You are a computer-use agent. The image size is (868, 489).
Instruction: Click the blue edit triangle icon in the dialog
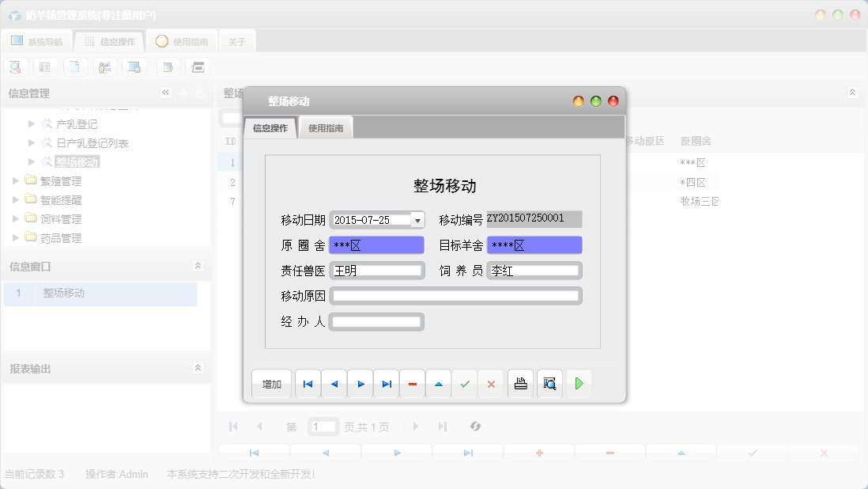(438, 383)
